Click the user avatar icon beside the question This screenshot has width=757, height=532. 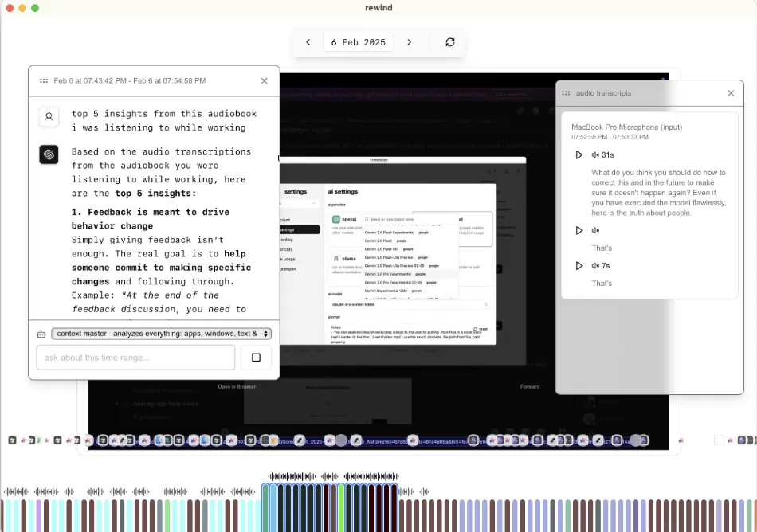(49, 117)
